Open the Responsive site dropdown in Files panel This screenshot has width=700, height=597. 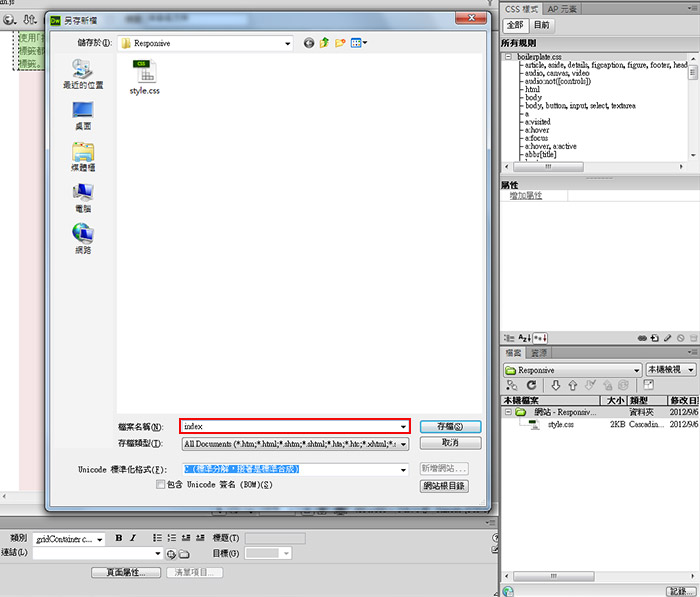click(572, 370)
